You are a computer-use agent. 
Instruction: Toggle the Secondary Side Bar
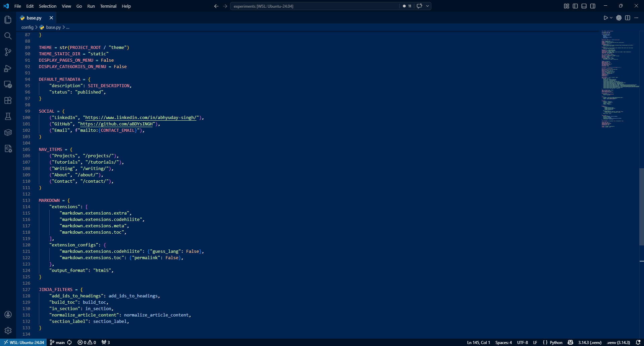[593, 6]
